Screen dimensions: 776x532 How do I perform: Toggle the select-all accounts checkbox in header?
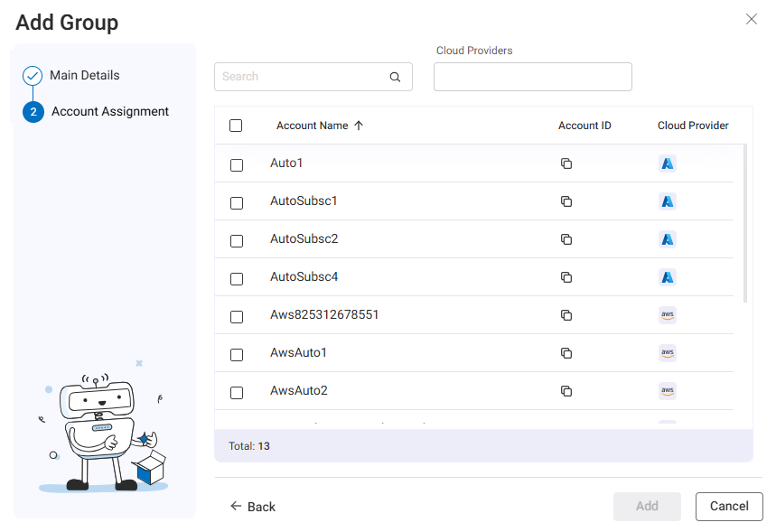click(x=236, y=126)
